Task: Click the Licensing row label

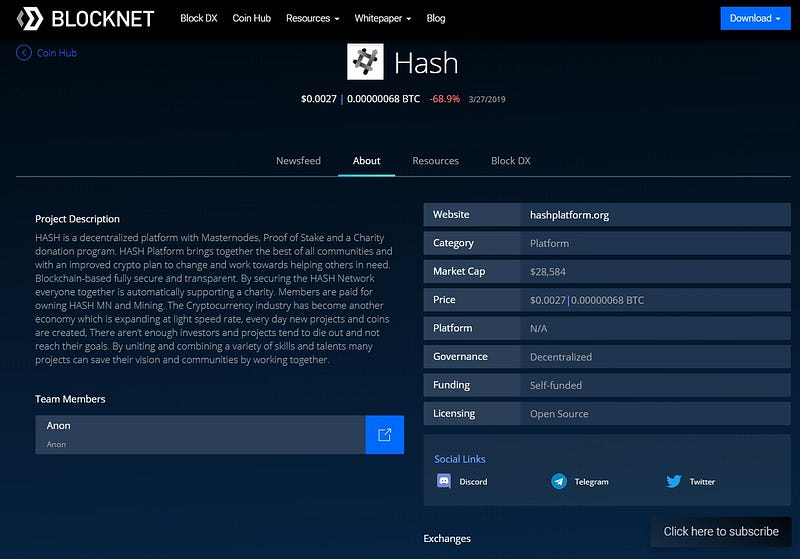Action: (454, 413)
